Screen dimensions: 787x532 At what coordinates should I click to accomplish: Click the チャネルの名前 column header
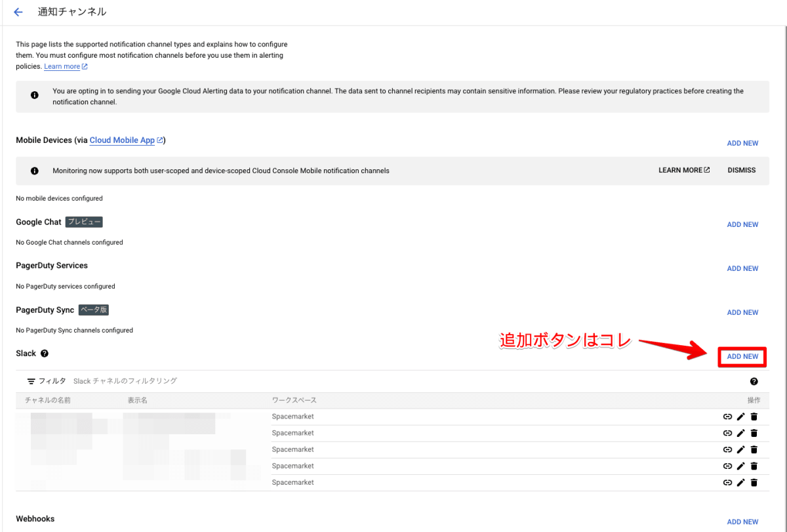click(48, 400)
